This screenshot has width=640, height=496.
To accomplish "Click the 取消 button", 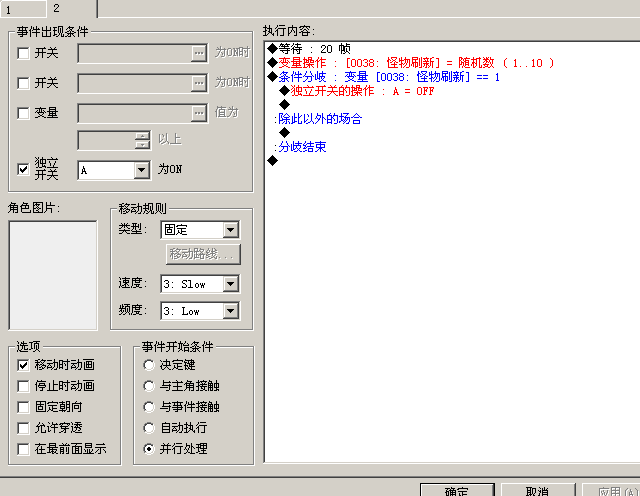I will [538, 490].
